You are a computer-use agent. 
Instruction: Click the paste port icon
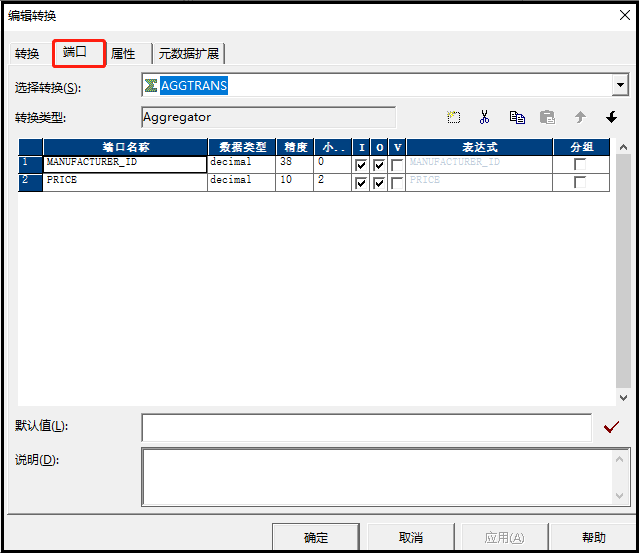[x=547, y=117]
